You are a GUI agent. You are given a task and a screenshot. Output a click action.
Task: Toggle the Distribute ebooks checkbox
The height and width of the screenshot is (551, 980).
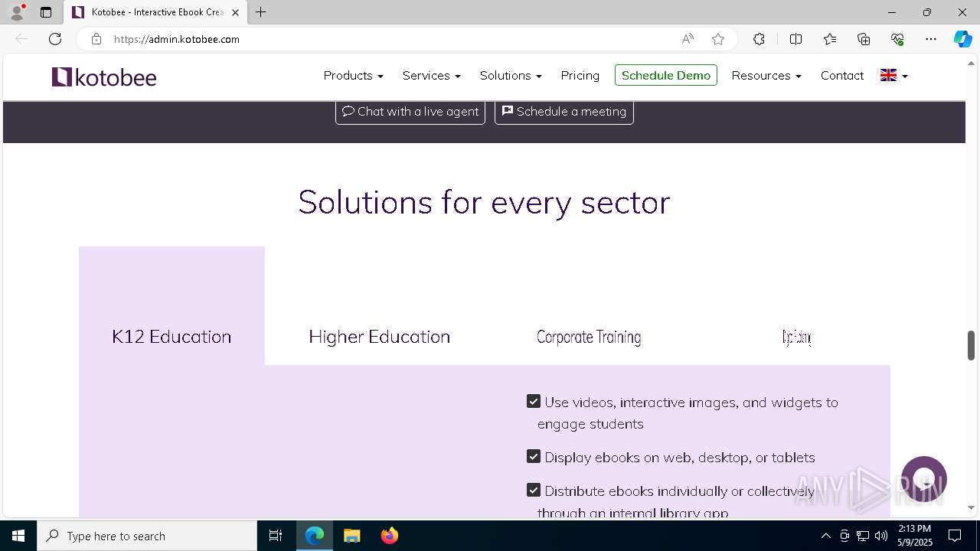pyautogui.click(x=534, y=490)
